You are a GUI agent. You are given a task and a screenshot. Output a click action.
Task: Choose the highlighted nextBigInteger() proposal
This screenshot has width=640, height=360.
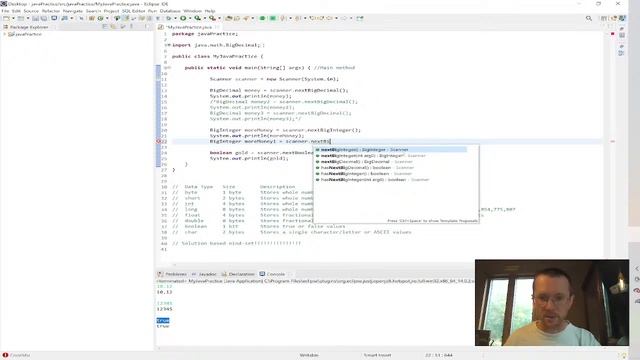click(x=391, y=150)
